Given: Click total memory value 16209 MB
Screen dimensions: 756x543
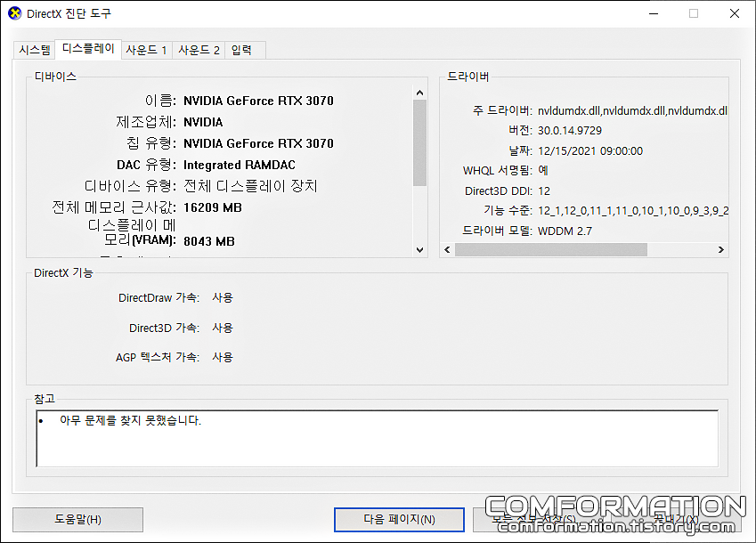Looking at the screenshot, I should point(213,207).
